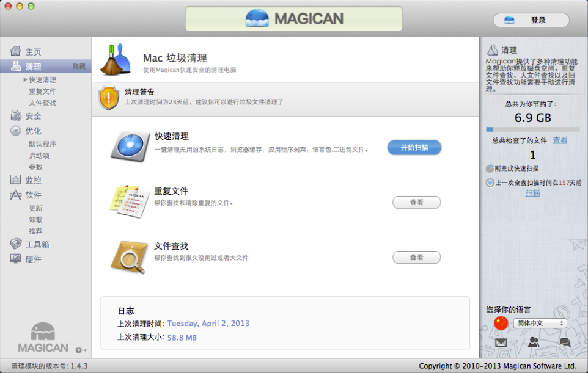Click the whale icon on the 登录 button
This screenshot has width=588, height=373.
point(509,20)
